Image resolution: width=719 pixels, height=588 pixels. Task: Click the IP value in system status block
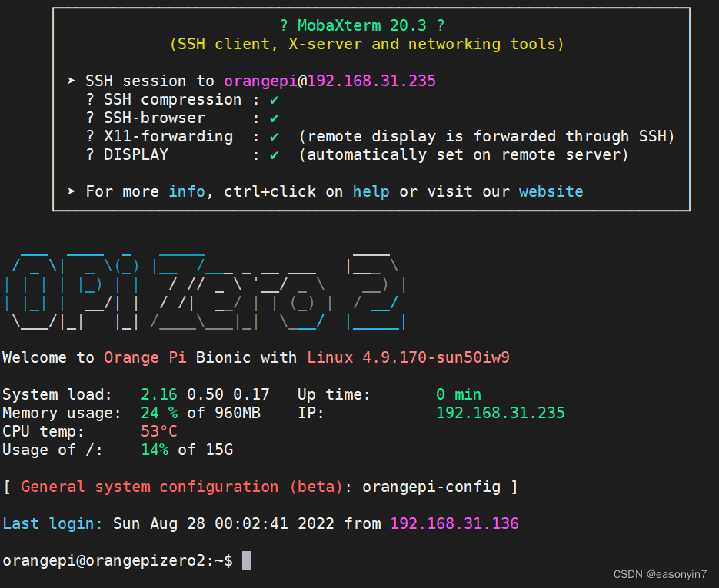point(501,413)
